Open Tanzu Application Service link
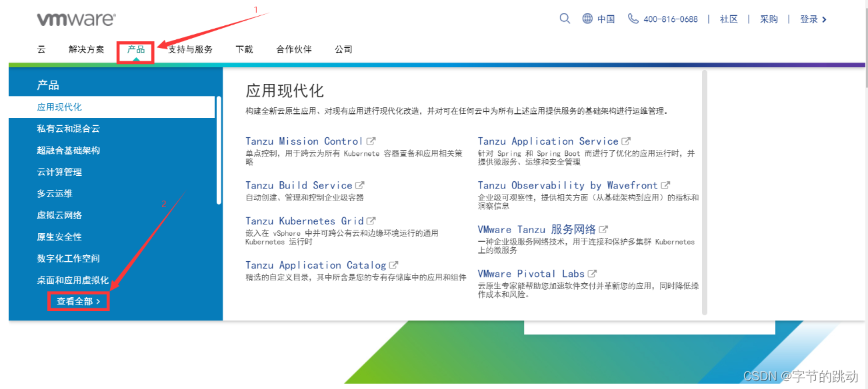Screen dimensions: 868x389 click(548, 141)
